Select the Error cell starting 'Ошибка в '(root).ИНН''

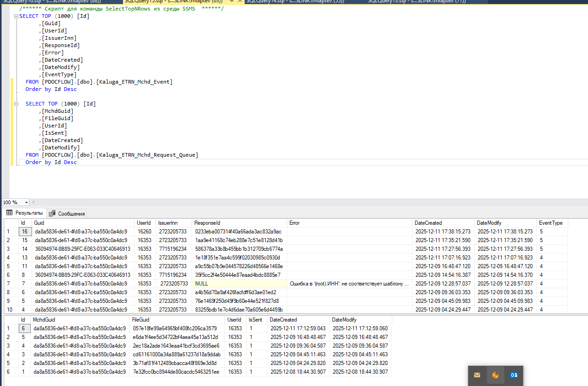[x=350, y=284]
